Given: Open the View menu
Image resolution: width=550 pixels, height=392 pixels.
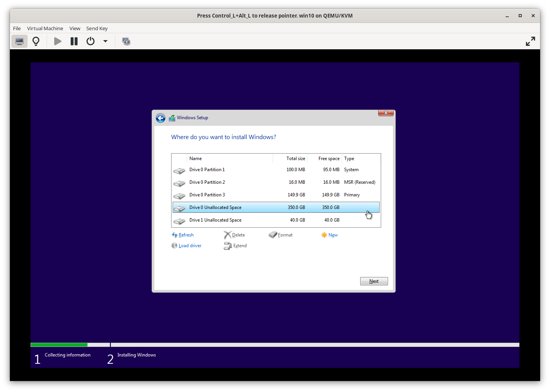Looking at the screenshot, I should (75, 28).
